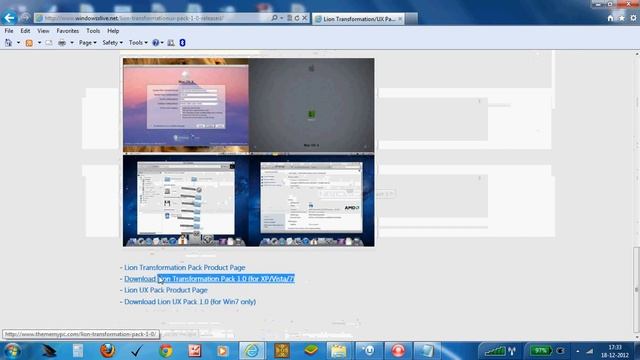Open the pink setup dialog screenshot thumbnail
Viewport: 640px width, 360px height.
(186, 106)
